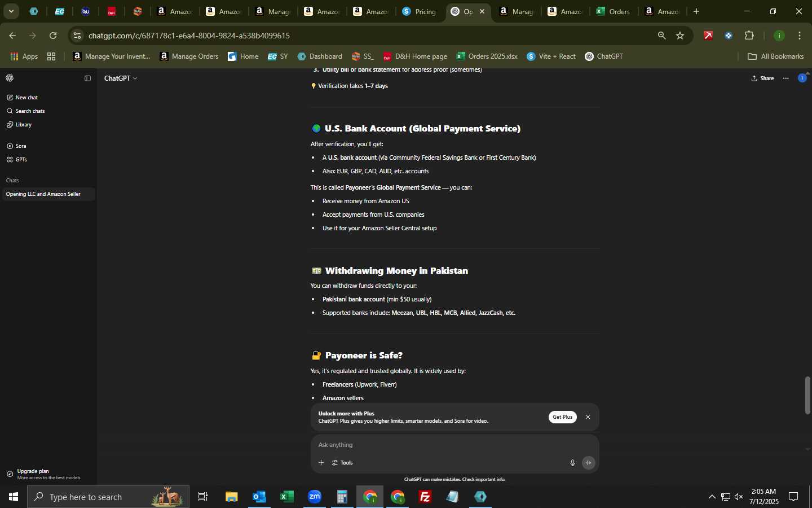
Task: Open the SS_ bookmark
Action: [363, 56]
